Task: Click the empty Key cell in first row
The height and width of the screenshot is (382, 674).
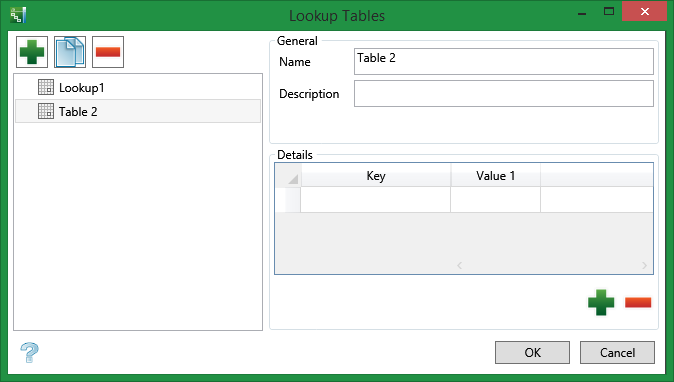Action: pos(375,199)
